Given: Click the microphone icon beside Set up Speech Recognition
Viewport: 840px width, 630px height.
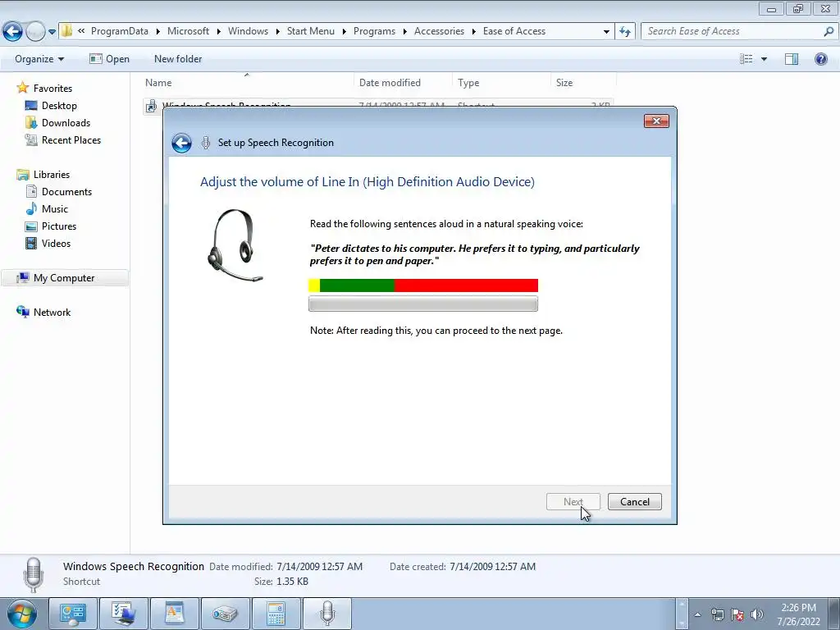Looking at the screenshot, I should (x=206, y=143).
